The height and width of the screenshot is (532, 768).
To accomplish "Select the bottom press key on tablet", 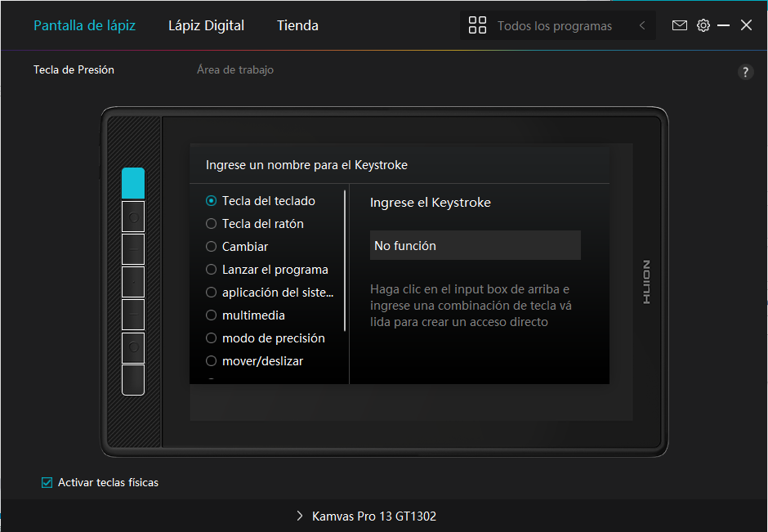I will (x=133, y=380).
